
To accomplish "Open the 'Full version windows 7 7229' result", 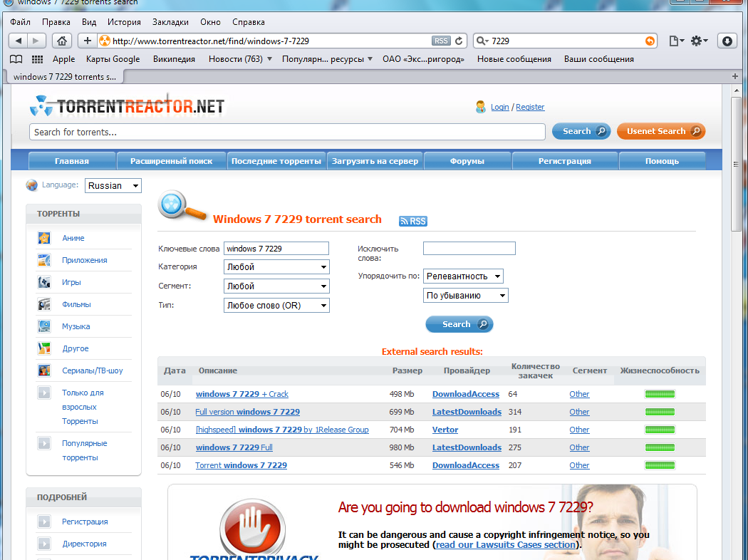I will (x=248, y=412).
